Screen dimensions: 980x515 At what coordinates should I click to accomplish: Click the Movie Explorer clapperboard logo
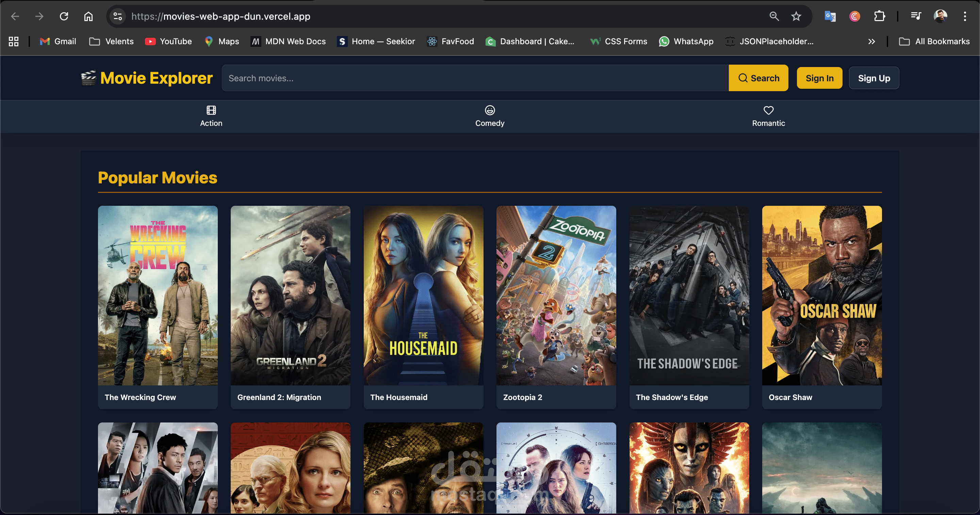tap(88, 78)
